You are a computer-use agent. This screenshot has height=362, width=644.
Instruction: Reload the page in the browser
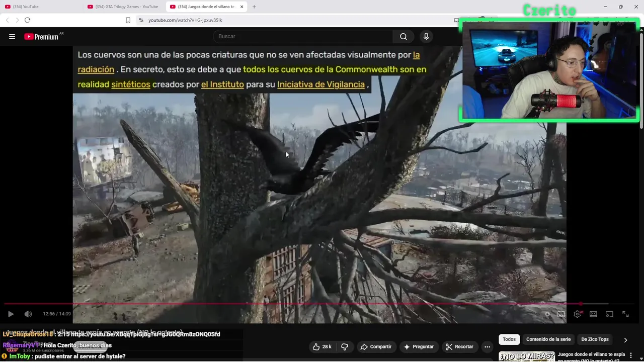(27, 20)
